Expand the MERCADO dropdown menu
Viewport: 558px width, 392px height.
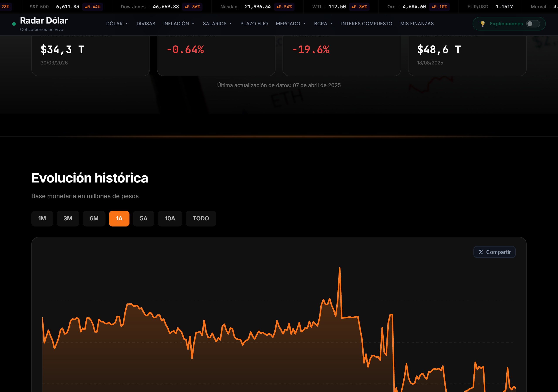click(x=290, y=24)
